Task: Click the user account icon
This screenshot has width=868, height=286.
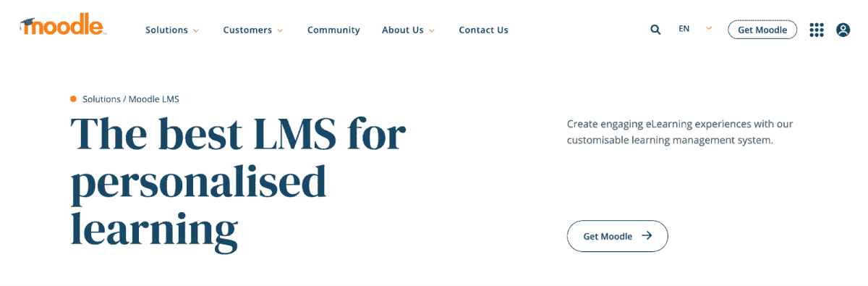Action: [843, 30]
